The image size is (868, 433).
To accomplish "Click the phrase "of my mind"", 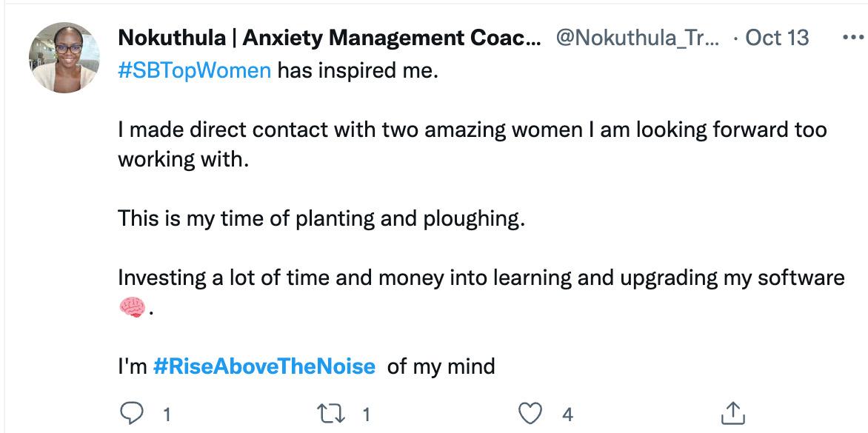I will (x=441, y=366).
